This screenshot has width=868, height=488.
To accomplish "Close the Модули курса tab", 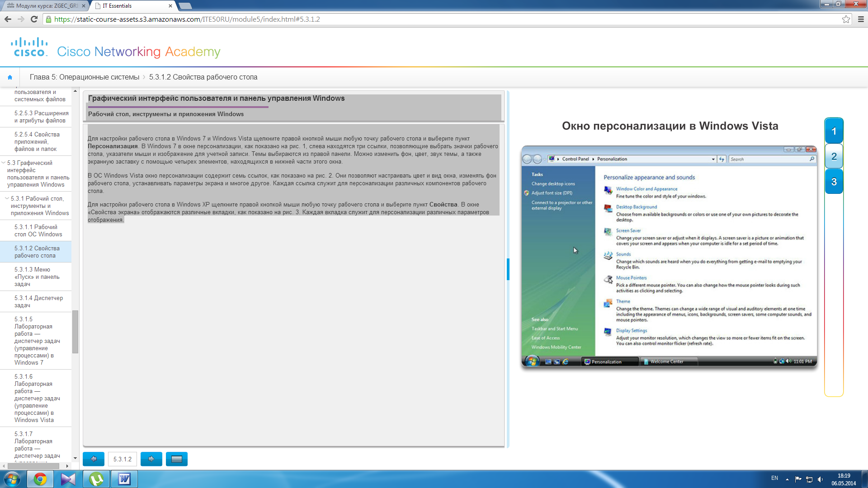I will (83, 6).
